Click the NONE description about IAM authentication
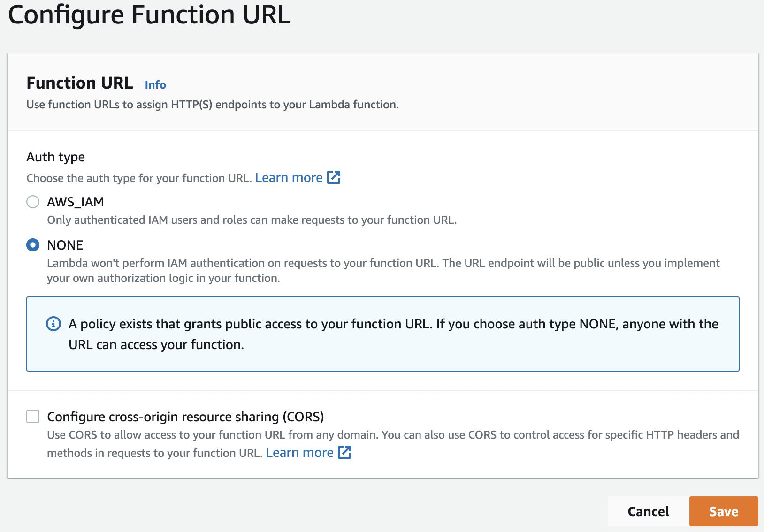Viewport: 764px width, 532px height. 383,270
